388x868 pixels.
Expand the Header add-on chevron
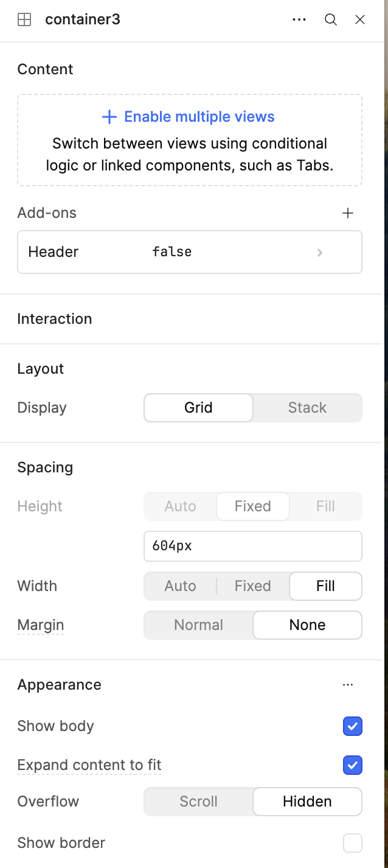tap(320, 252)
